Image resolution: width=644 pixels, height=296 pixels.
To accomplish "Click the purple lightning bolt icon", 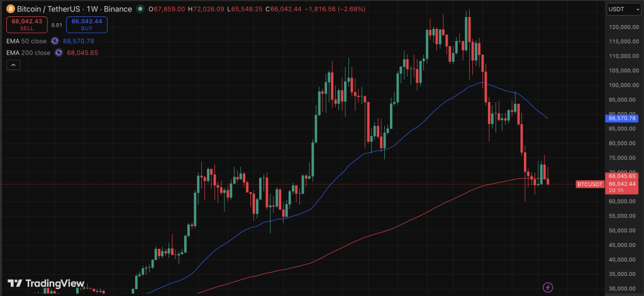I will click(548, 287).
